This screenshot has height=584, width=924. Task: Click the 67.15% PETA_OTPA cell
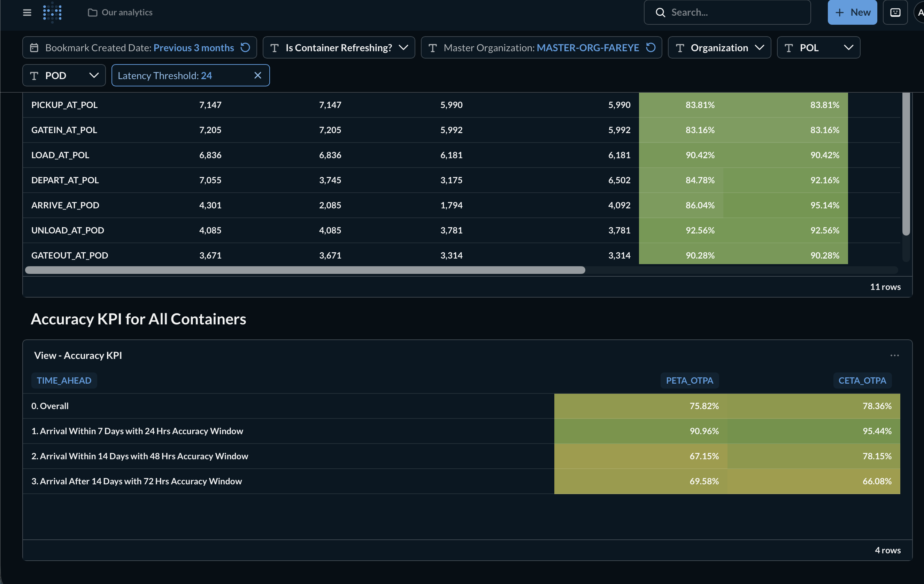tap(641, 456)
